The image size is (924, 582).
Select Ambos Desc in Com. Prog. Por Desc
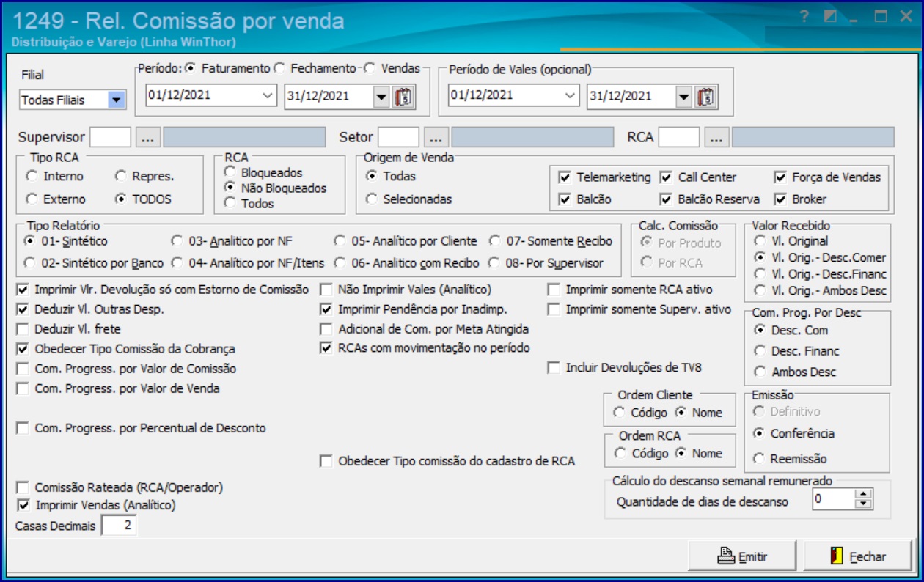tap(794, 372)
